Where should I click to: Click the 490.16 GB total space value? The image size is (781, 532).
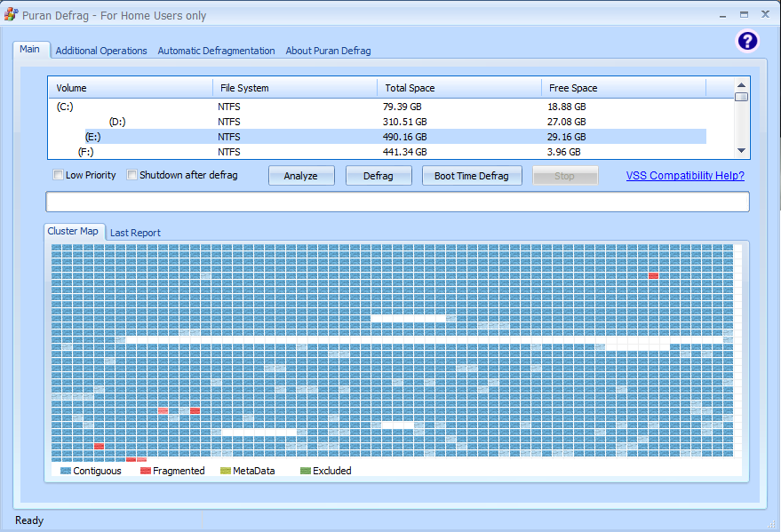405,137
